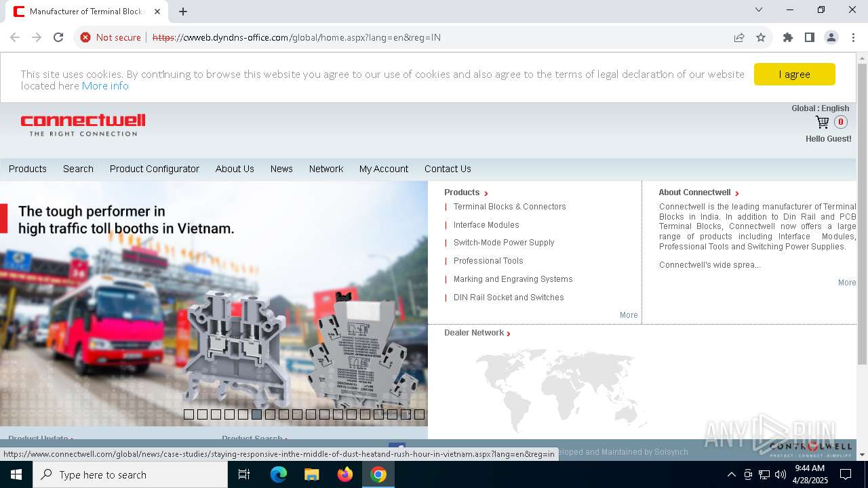Open the Not secure site info
The height and width of the screenshot is (488, 868).
click(111, 37)
